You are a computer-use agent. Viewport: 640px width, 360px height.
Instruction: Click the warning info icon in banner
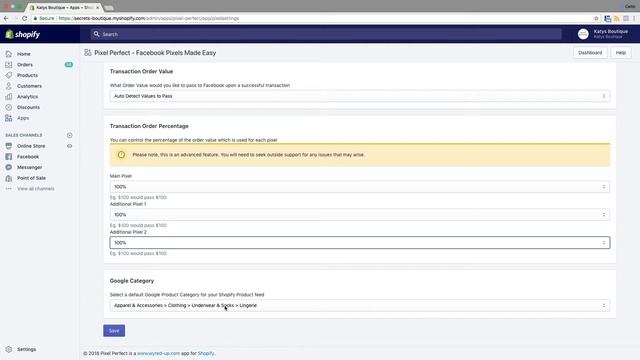point(121,155)
